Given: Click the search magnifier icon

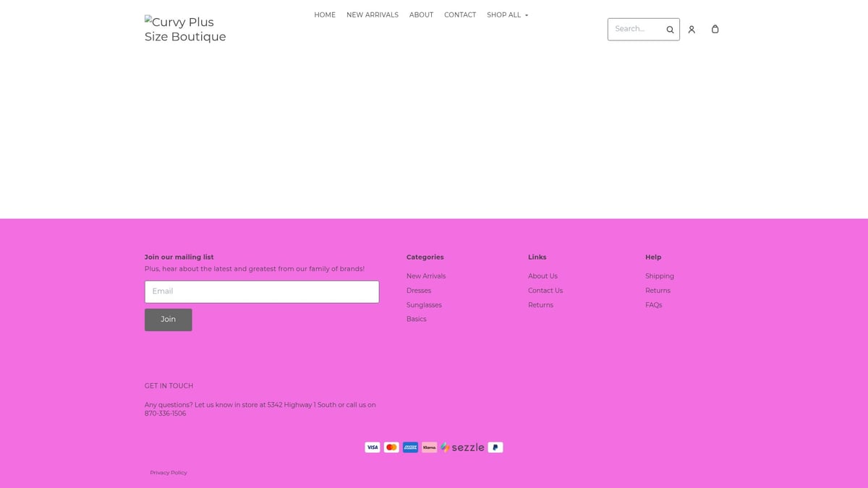Looking at the screenshot, I should click(x=670, y=30).
